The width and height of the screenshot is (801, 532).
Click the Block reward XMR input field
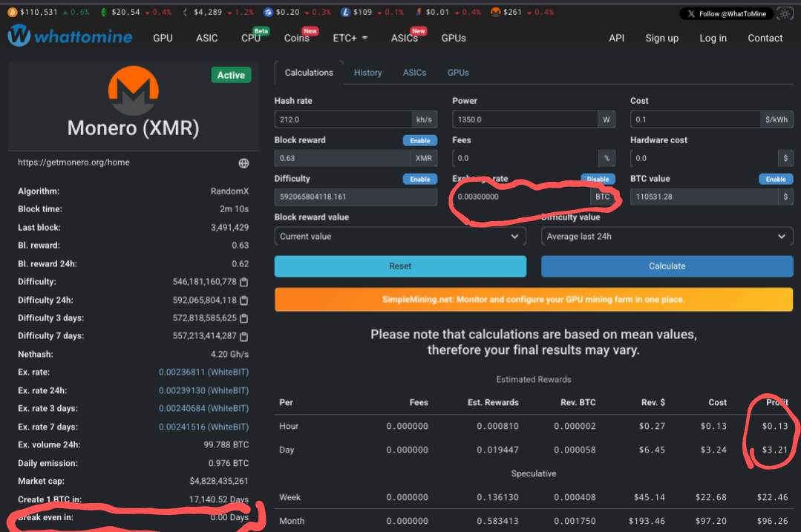click(x=342, y=158)
